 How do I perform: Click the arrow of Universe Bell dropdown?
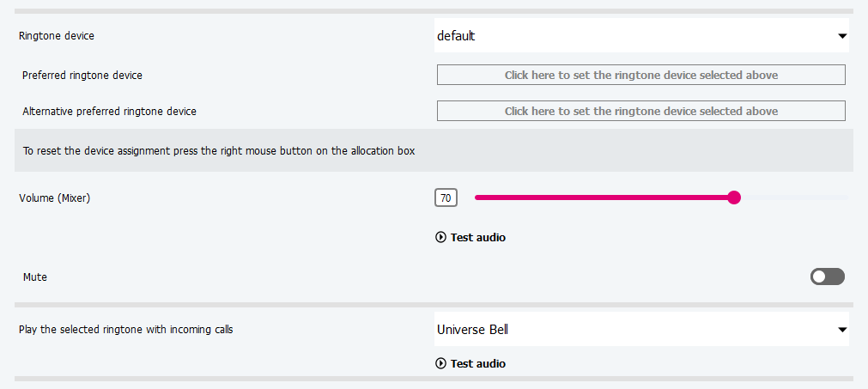click(842, 330)
